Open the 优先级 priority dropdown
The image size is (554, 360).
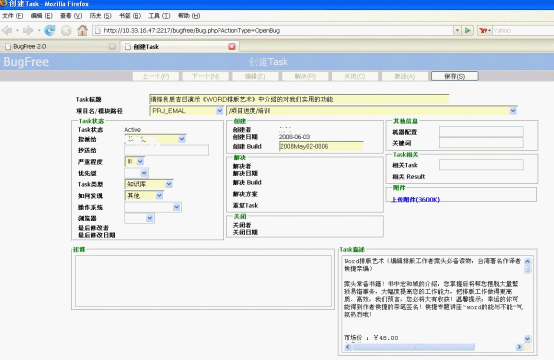click(136, 173)
